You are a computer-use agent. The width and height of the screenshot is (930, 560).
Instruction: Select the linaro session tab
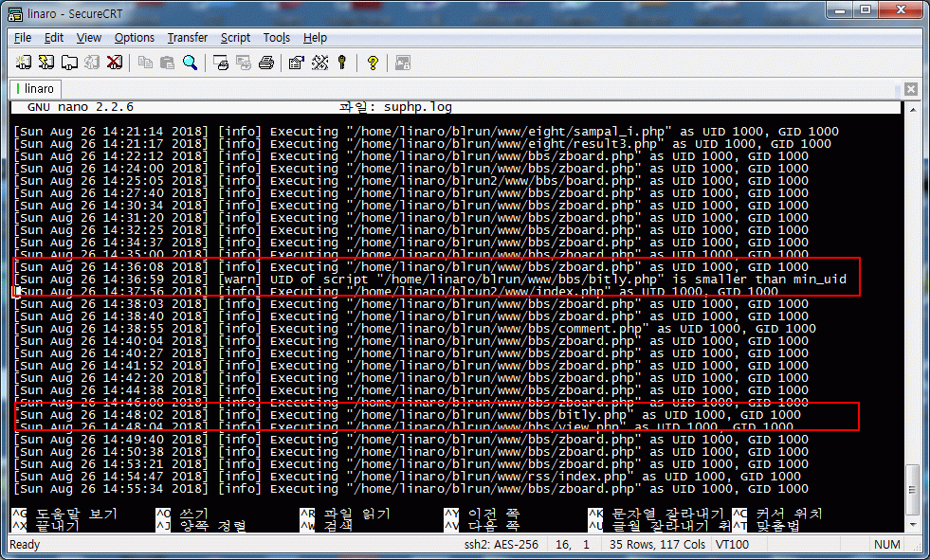pos(38,89)
